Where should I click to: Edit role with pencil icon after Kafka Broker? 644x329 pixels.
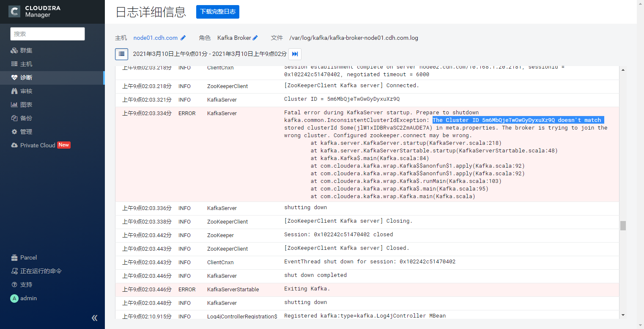pos(255,38)
